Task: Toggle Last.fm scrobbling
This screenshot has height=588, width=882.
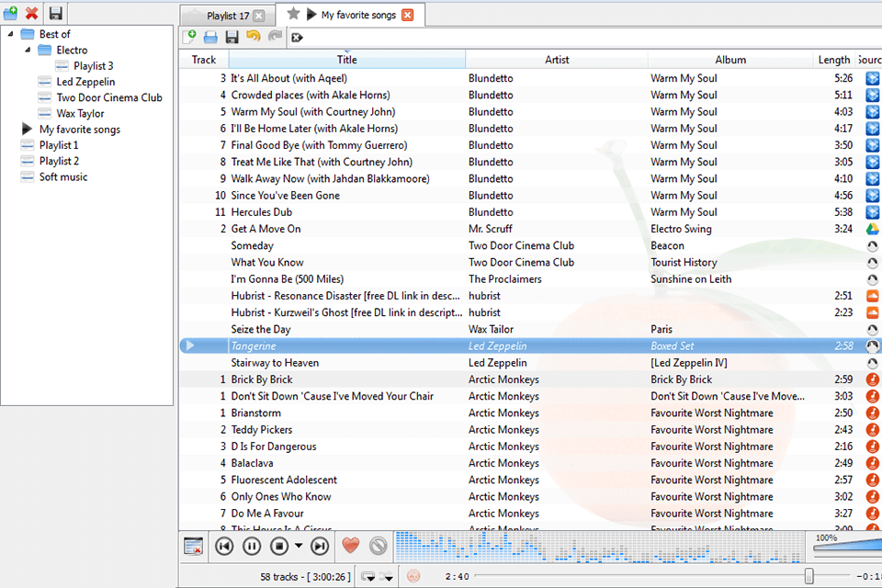Action: (x=413, y=577)
